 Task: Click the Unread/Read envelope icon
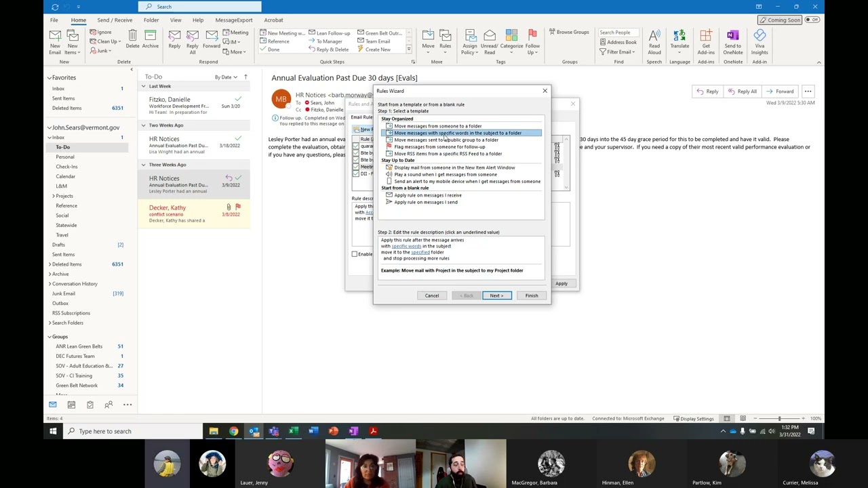pyautogui.click(x=490, y=41)
